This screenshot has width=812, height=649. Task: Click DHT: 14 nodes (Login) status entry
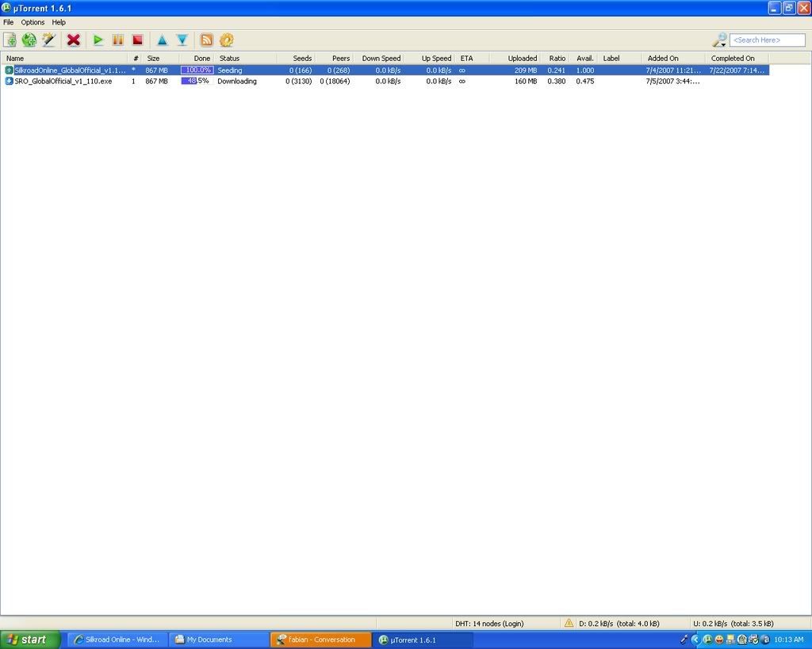coord(489,624)
